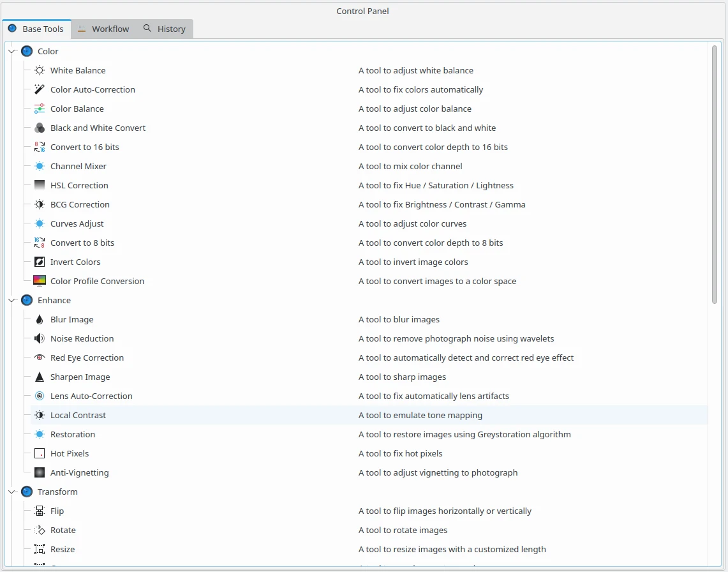
Task: Click the vertical scrollbar of tool list
Action: tap(714, 172)
